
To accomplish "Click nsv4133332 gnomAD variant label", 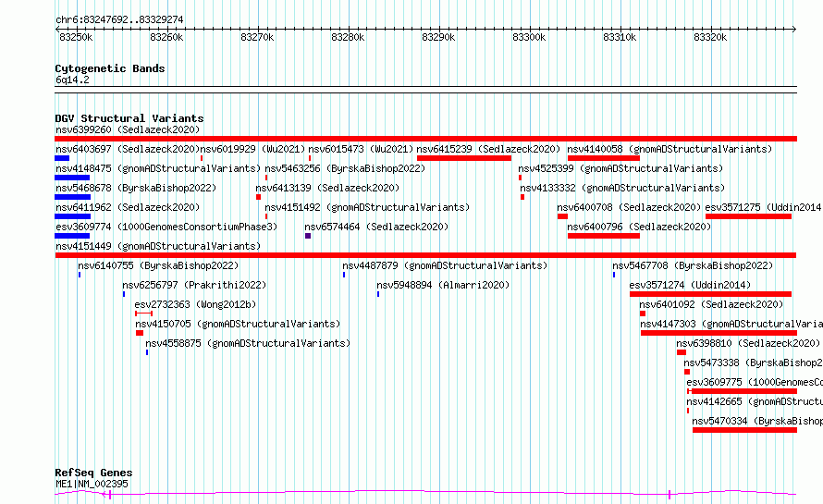I will [x=622, y=188].
